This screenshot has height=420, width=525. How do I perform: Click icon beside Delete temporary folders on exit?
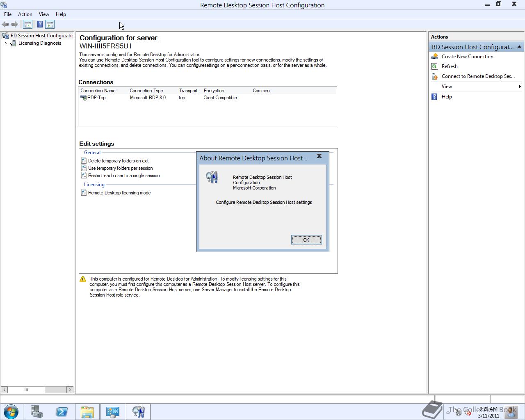(x=84, y=161)
